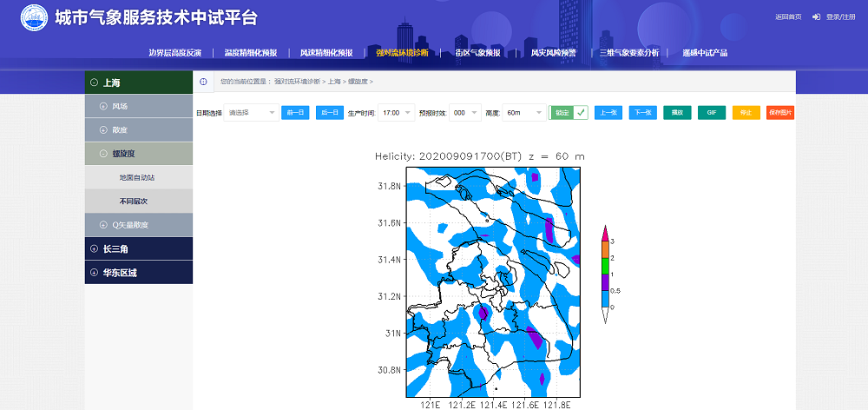This screenshot has width=868, height=410.
Task: Click the 播放 play button
Action: pos(678,112)
